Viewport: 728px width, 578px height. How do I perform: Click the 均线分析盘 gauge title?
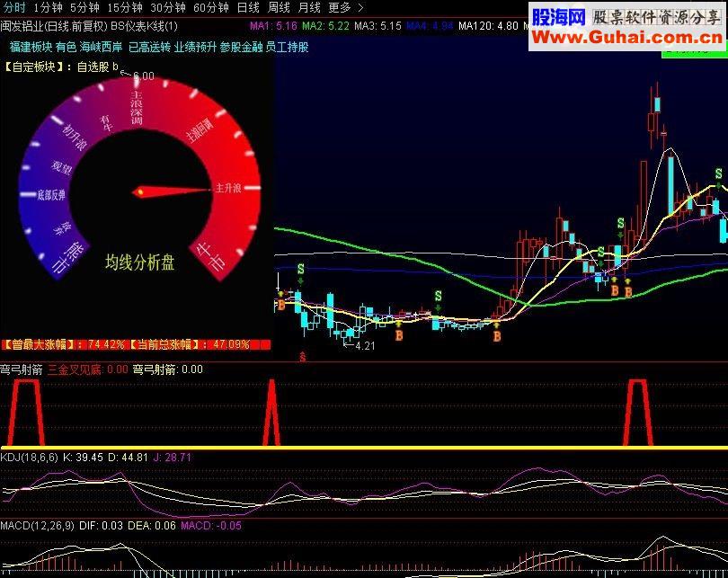139,262
